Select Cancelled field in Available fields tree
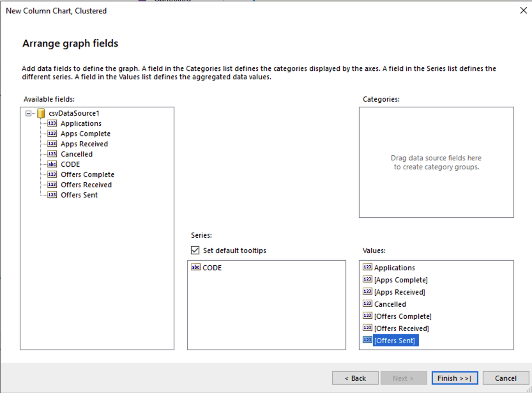The height and width of the screenshot is (393, 532). (77, 154)
